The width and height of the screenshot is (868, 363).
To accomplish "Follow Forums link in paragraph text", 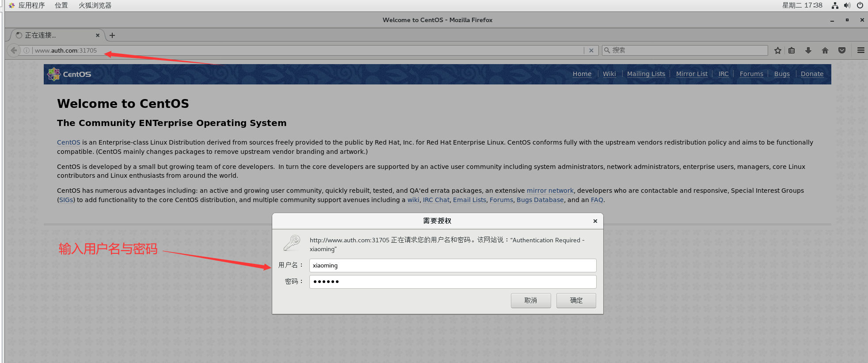I will [x=501, y=200].
